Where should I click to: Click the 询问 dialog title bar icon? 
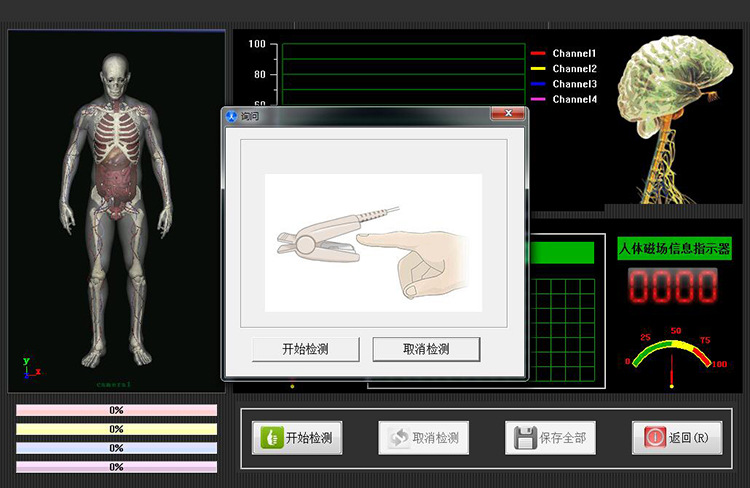(232, 116)
